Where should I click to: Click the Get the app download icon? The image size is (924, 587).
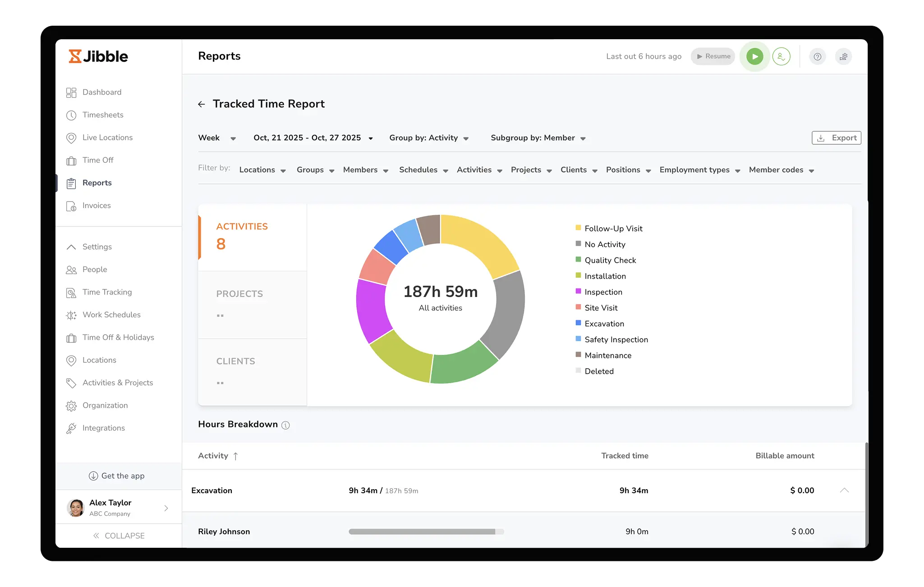[93, 476]
